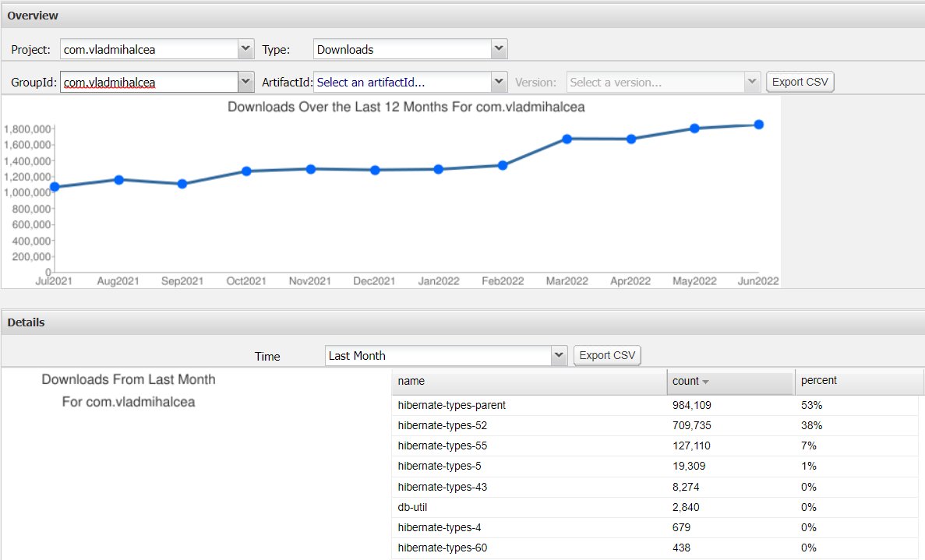Click the Overview panel header

click(x=463, y=16)
